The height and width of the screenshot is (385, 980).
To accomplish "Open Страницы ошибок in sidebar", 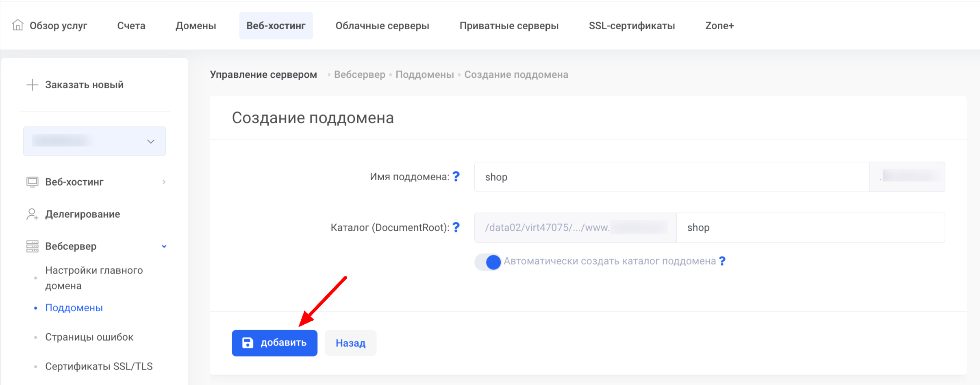I will point(89,337).
